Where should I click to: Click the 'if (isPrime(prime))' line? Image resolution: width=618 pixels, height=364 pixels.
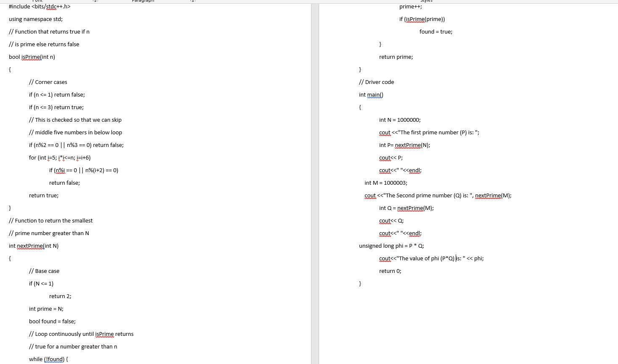422,19
